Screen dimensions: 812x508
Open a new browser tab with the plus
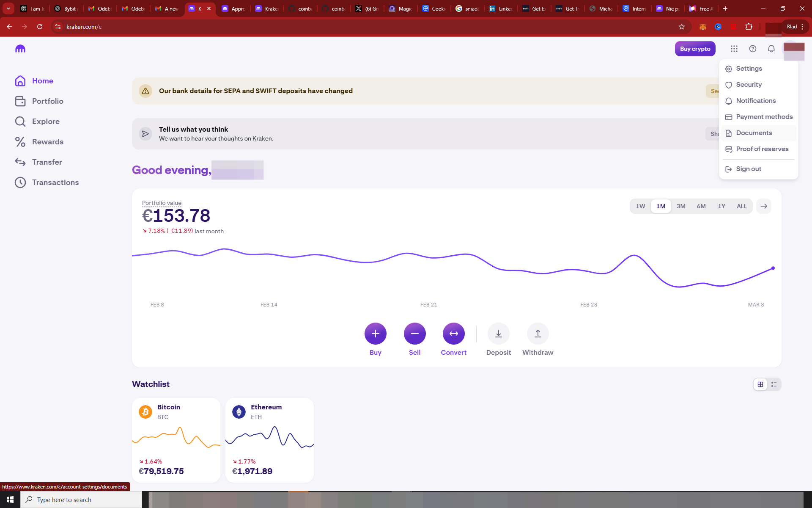[725, 8]
